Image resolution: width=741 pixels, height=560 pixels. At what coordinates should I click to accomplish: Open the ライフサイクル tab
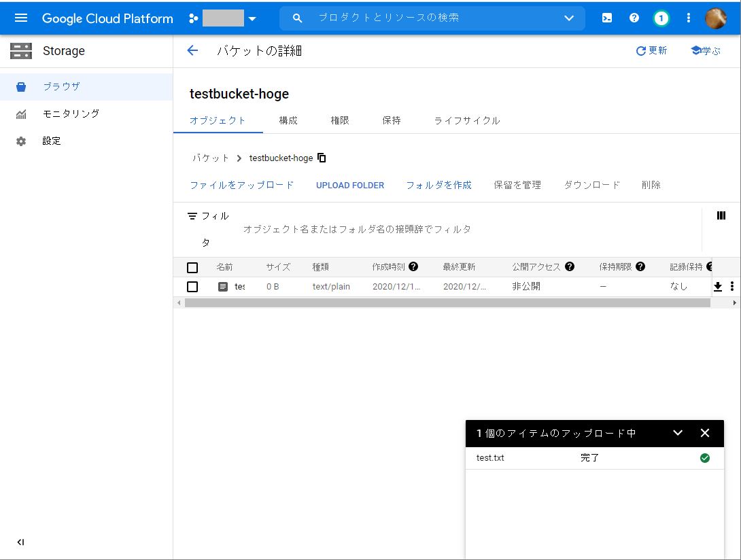click(468, 120)
